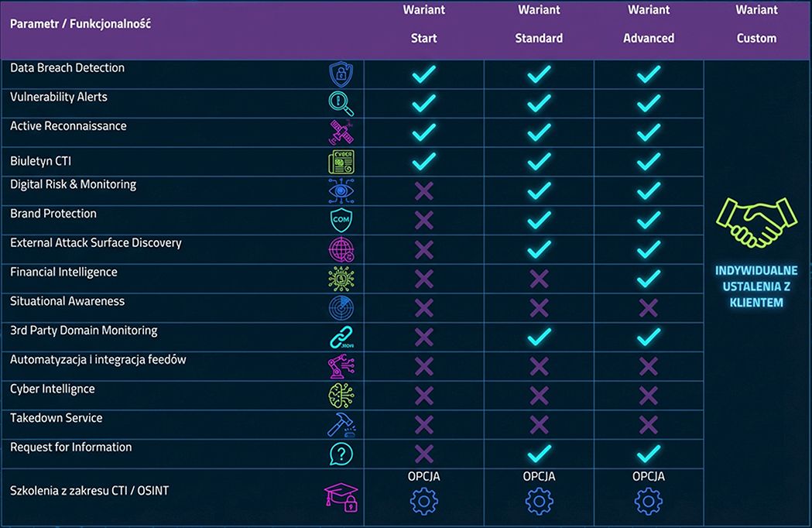Click the Data Breach Detection shield icon

coord(341,74)
